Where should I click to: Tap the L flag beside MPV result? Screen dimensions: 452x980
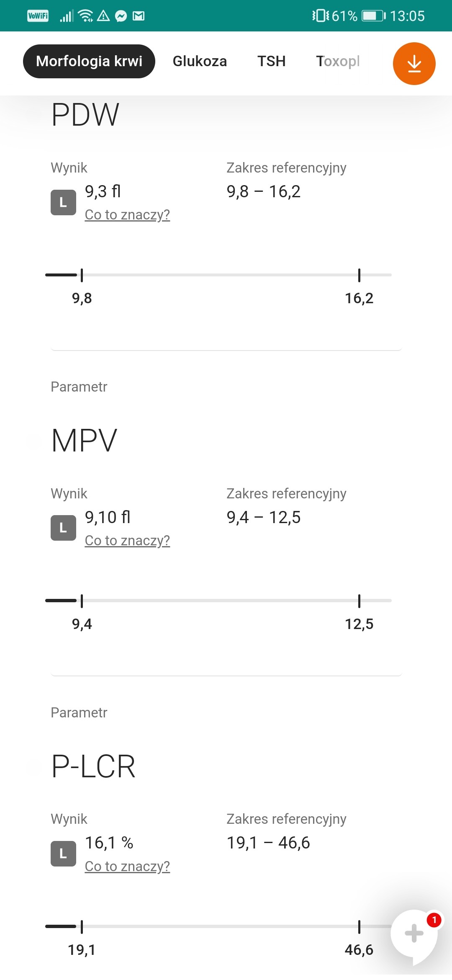pyautogui.click(x=63, y=528)
